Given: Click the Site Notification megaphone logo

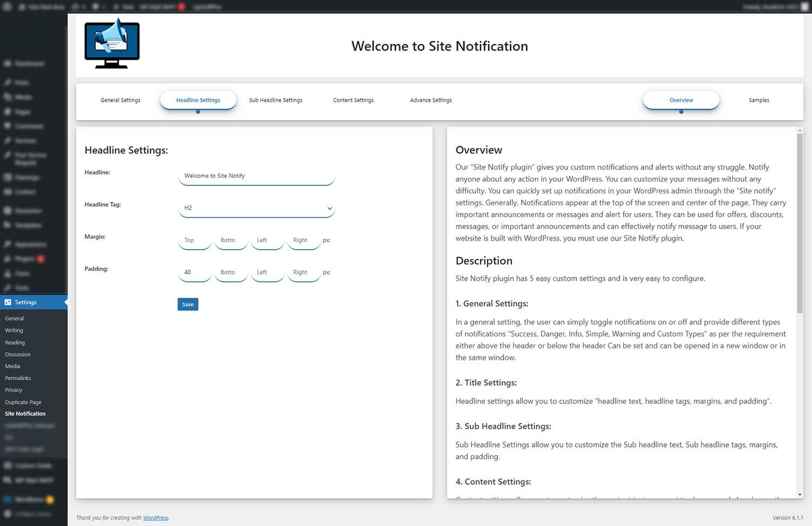Looking at the screenshot, I should click(x=112, y=44).
